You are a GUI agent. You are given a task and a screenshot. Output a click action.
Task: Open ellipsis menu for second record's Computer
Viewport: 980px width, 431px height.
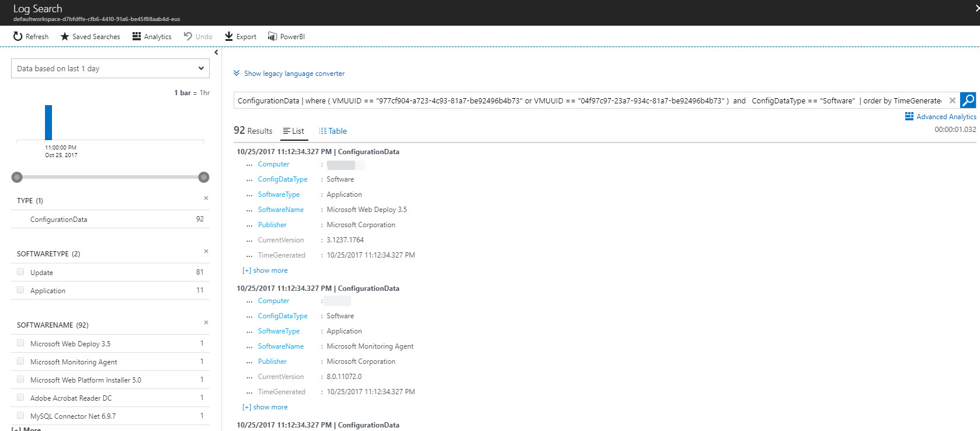point(249,301)
